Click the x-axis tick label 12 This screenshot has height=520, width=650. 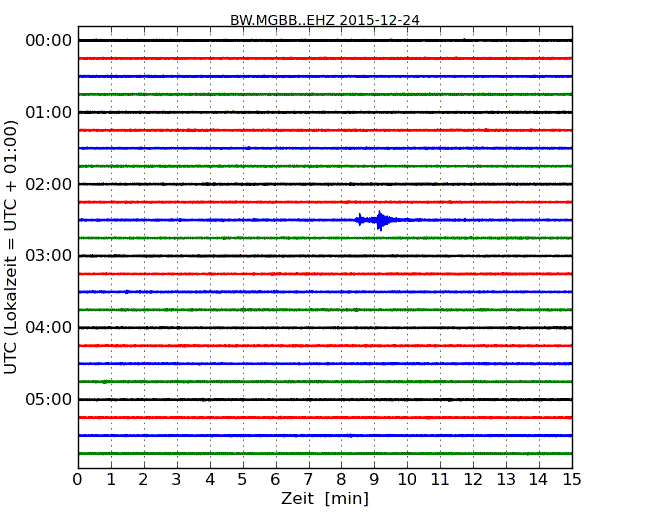[x=473, y=480]
